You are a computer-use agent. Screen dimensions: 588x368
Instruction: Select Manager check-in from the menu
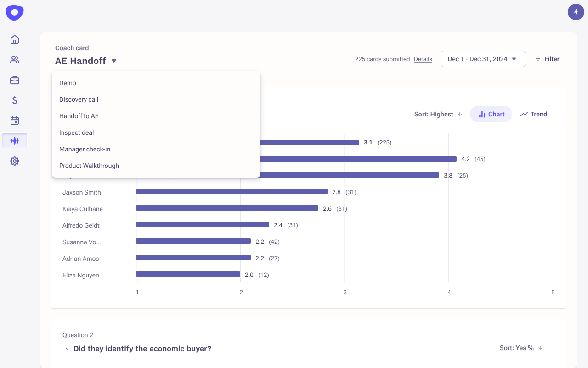click(156, 149)
